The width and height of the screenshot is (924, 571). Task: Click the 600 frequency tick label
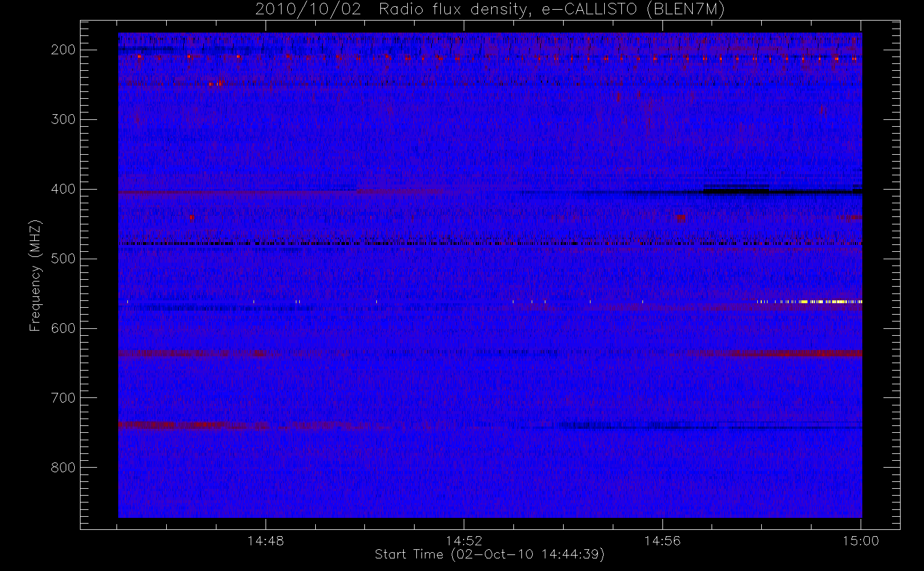[x=63, y=328]
